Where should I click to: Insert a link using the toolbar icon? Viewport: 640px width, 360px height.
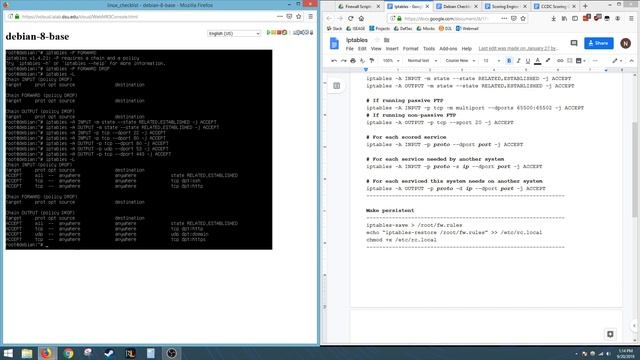coord(560,61)
